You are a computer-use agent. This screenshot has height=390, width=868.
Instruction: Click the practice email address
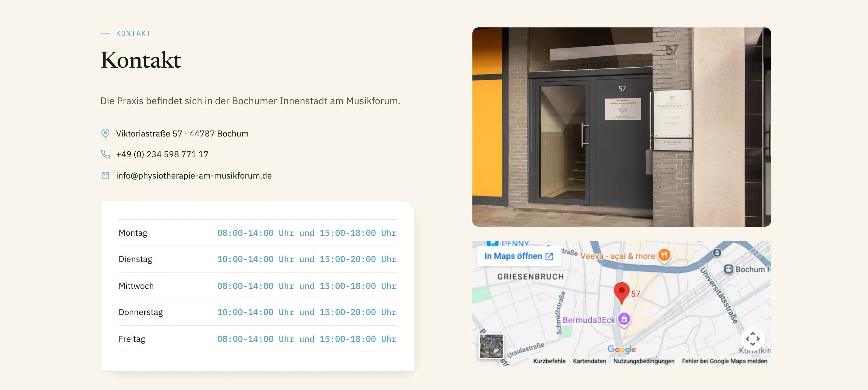coord(194,175)
